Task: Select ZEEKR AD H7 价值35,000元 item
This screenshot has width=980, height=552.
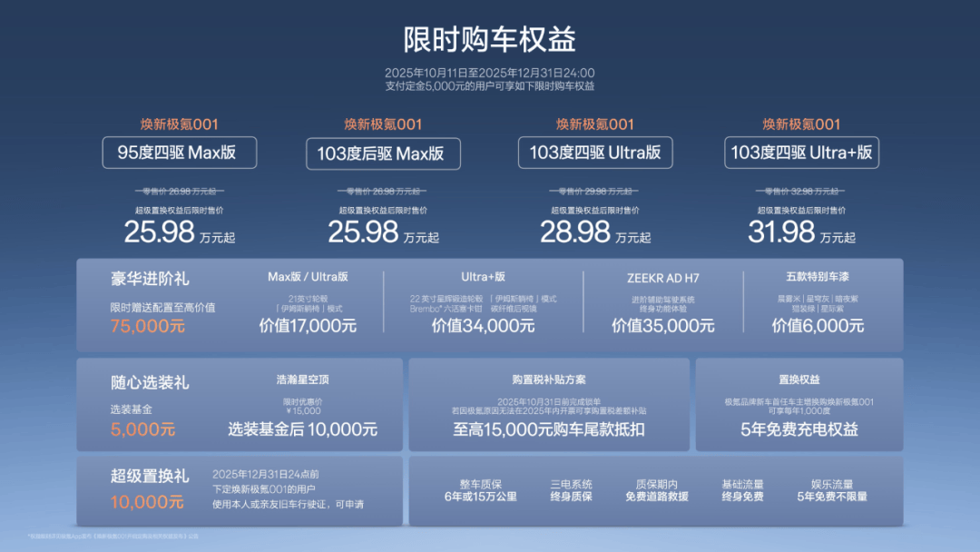Action: coord(662,326)
